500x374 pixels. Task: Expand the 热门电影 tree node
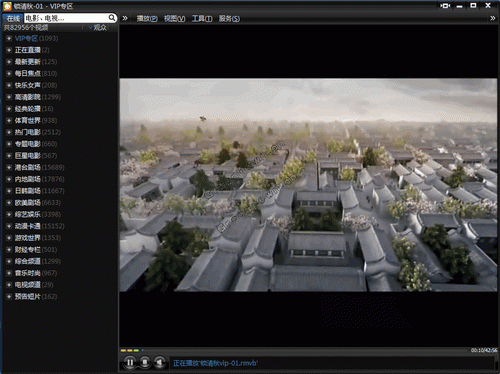pos(9,132)
